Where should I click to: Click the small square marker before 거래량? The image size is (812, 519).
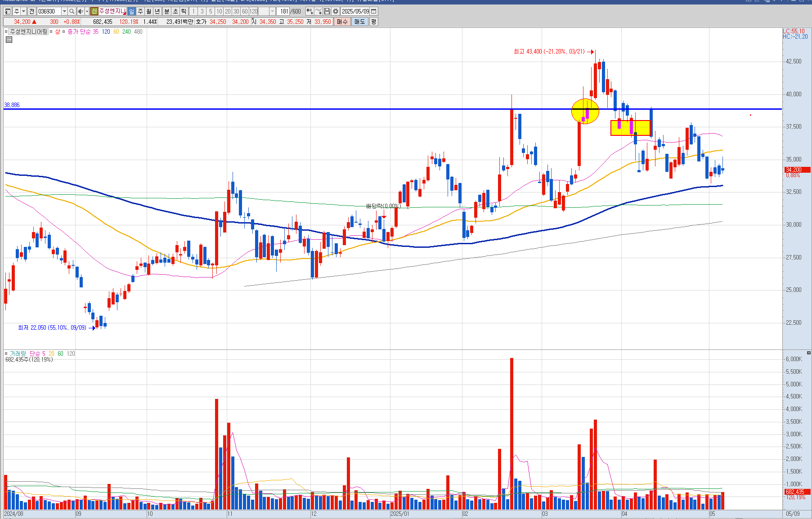click(x=6, y=353)
